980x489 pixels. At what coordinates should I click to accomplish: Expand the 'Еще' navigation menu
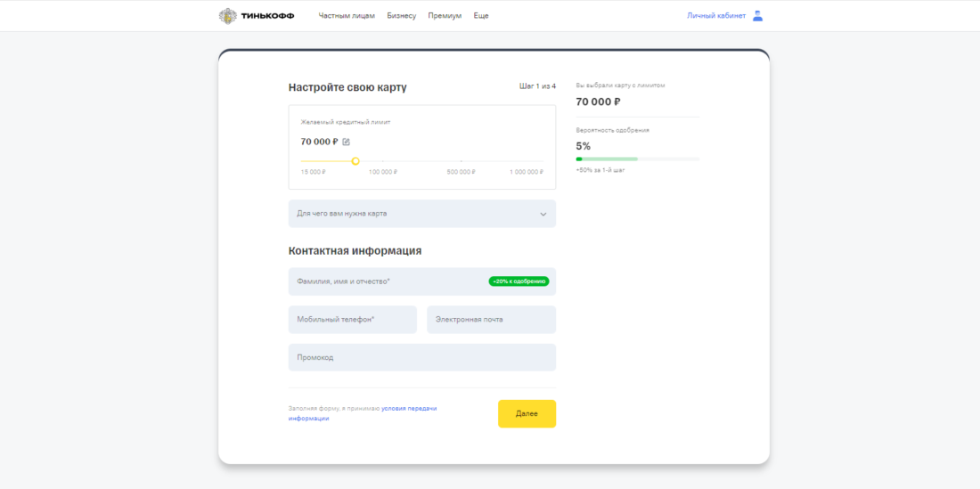(481, 16)
